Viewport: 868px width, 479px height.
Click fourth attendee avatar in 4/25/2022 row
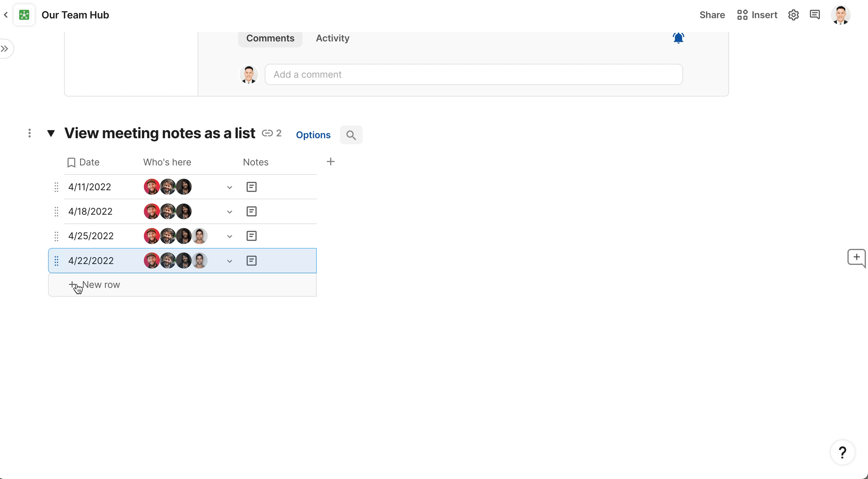click(200, 236)
